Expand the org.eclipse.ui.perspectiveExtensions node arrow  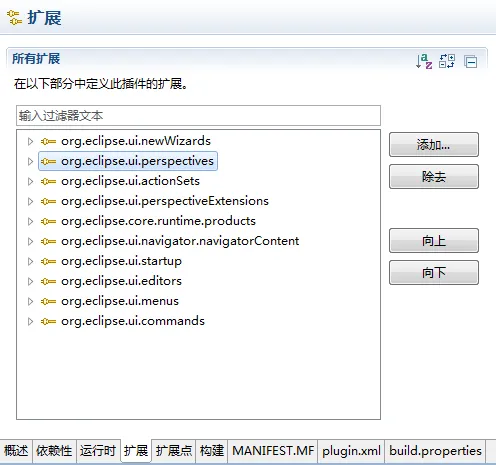[x=30, y=202]
